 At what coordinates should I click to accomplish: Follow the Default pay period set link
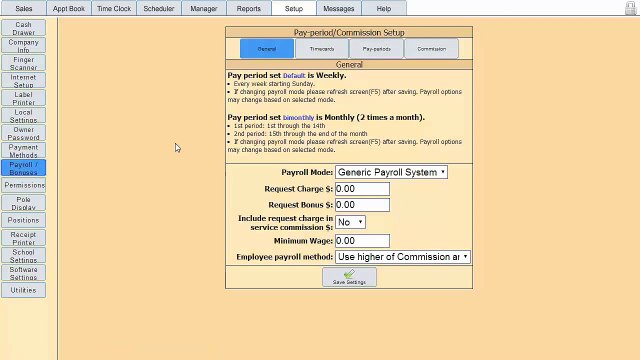coord(294,76)
